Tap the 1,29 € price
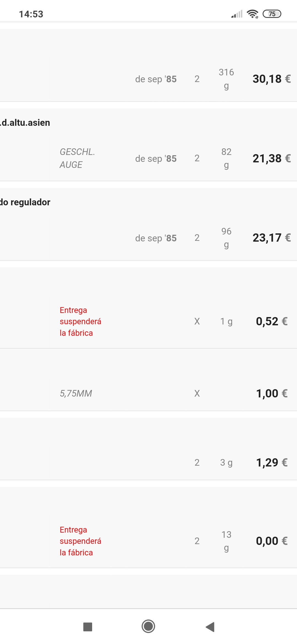 click(x=272, y=462)
